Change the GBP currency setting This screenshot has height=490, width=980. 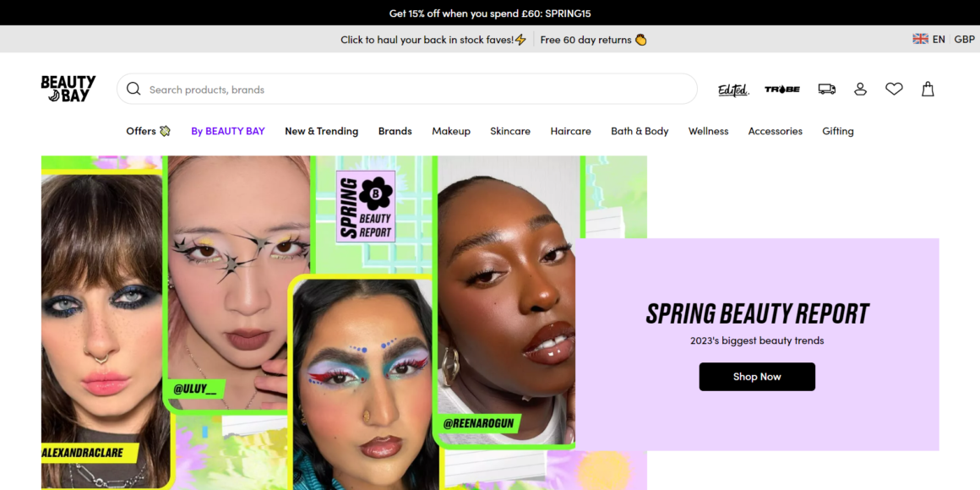tap(965, 39)
